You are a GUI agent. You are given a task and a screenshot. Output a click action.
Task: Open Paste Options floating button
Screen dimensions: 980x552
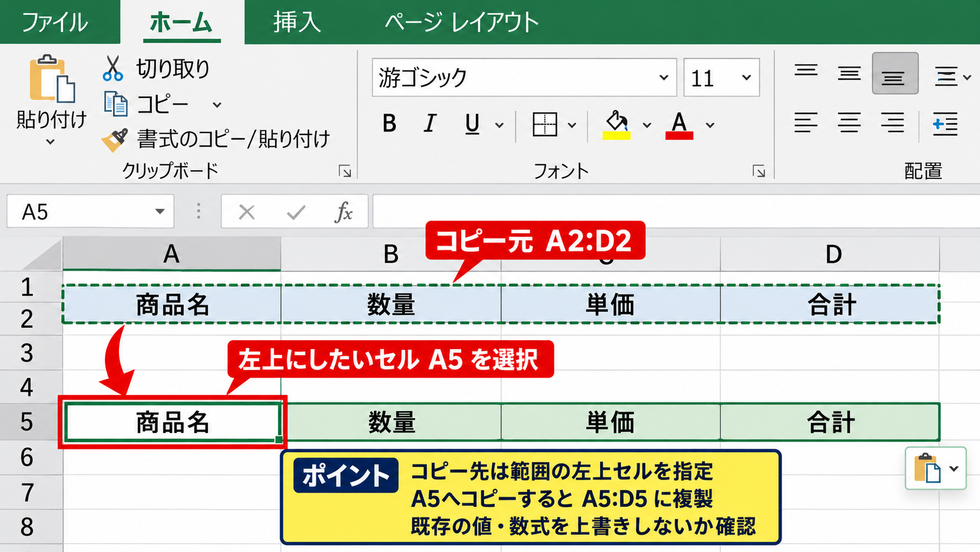[x=935, y=468]
